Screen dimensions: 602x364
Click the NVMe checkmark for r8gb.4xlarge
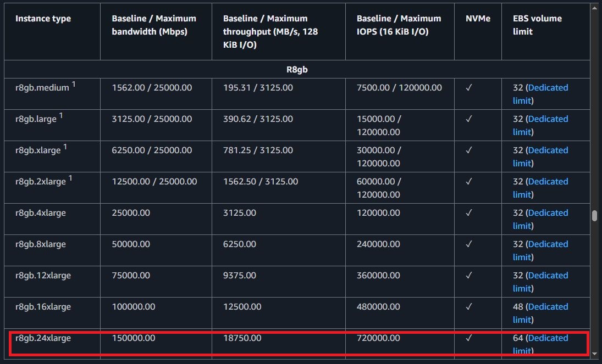pos(469,213)
